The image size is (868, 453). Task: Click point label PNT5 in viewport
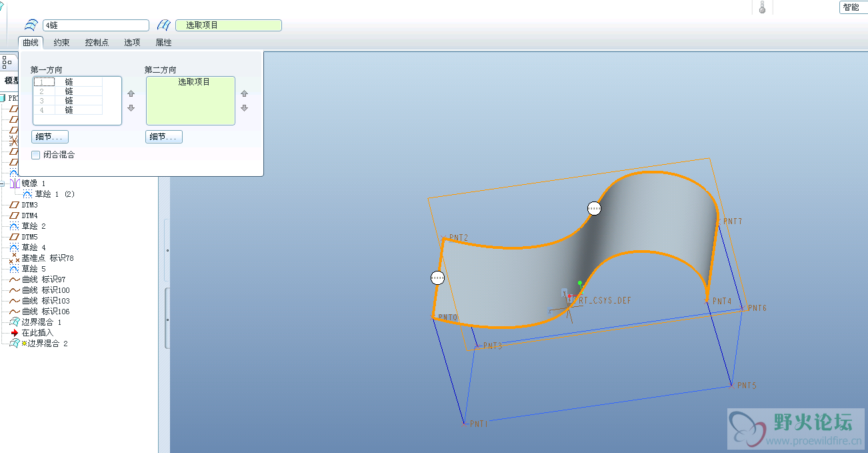click(747, 386)
